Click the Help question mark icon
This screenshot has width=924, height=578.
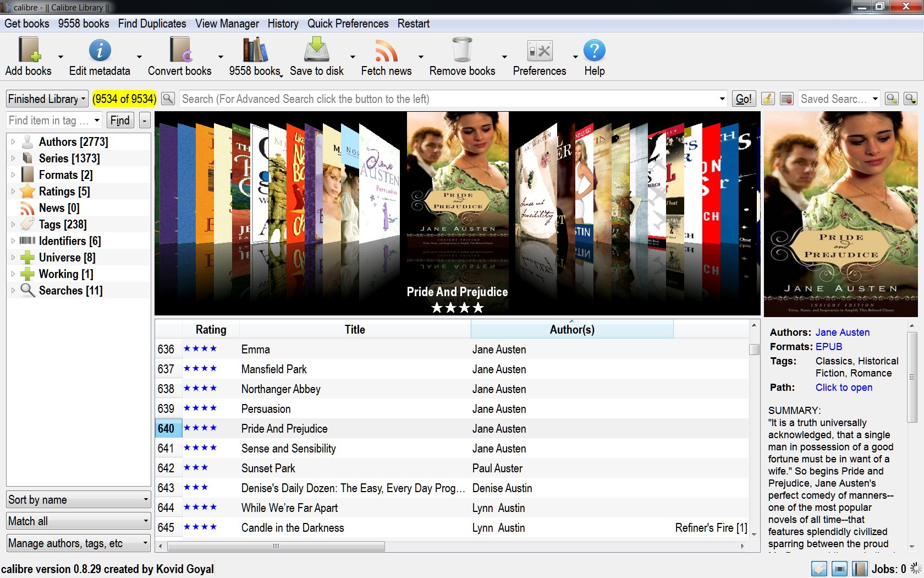tap(595, 50)
